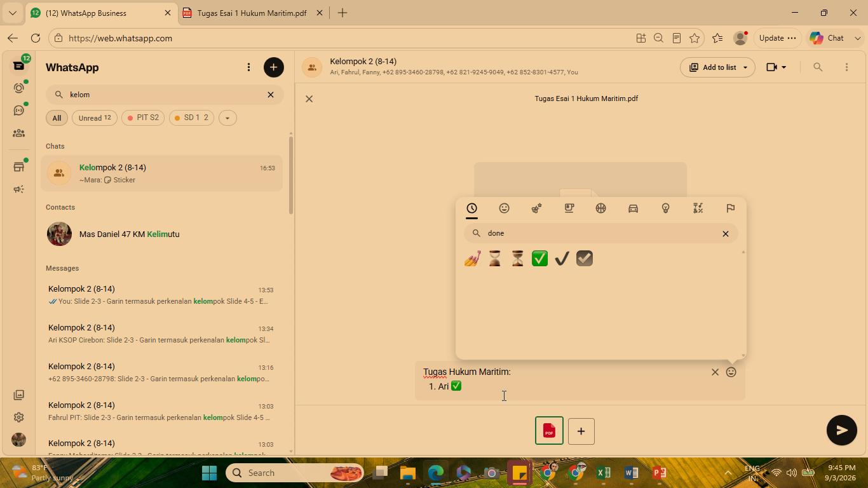Open the Flags emoji category tab
Screen dimensions: 868x488
pyautogui.click(x=730, y=208)
